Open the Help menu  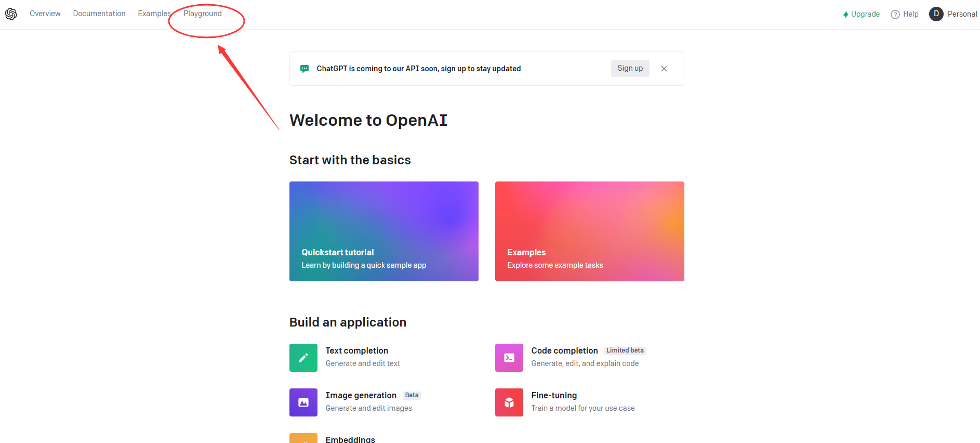(x=905, y=14)
